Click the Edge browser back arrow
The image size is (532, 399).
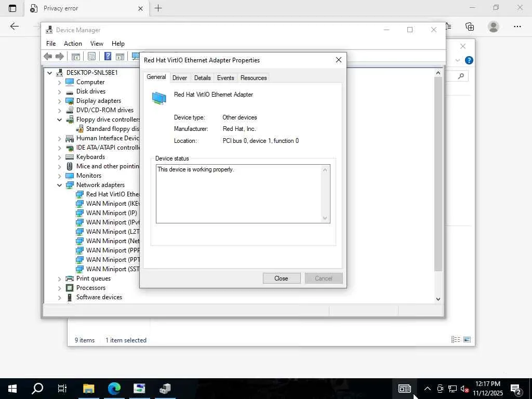pos(14,26)
